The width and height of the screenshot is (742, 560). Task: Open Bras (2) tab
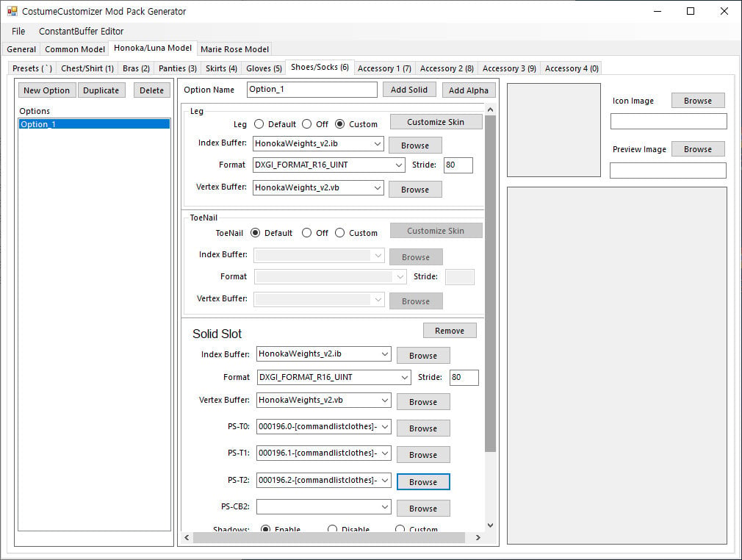(x=136, y=68)
